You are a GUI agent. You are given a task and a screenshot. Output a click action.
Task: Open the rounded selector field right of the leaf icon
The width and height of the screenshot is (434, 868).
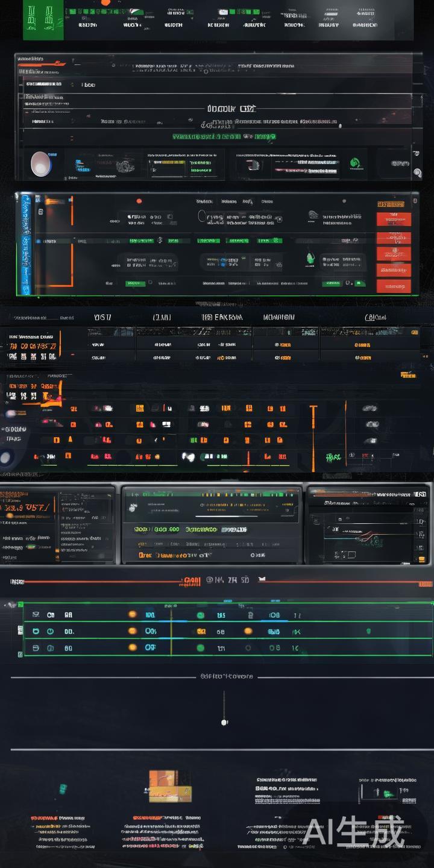[342, 262]
